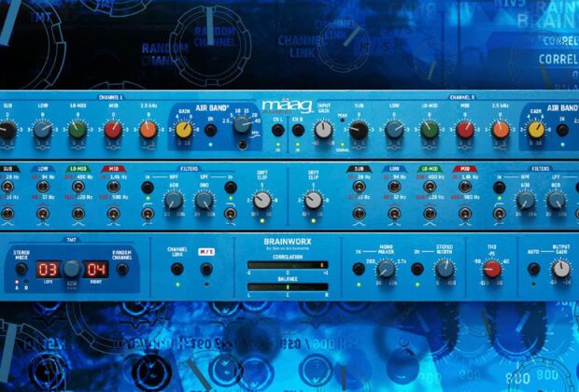The image size is (579, 392).
Task: Toggle the CH R button
Action: [x=298, y=130]
